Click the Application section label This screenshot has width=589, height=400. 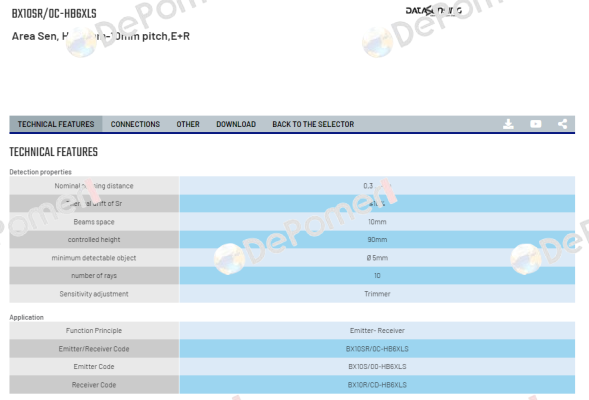pyautogui.click(x=27, y=317)
